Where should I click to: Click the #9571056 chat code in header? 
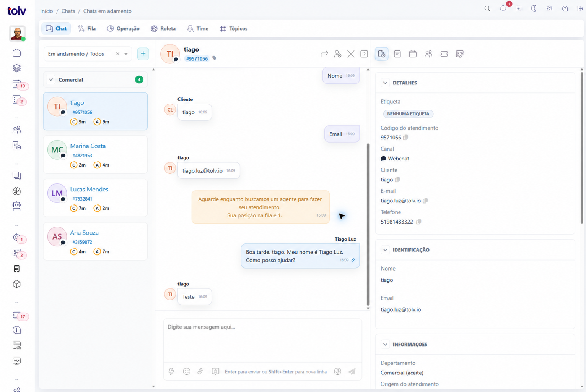(197, 58)
